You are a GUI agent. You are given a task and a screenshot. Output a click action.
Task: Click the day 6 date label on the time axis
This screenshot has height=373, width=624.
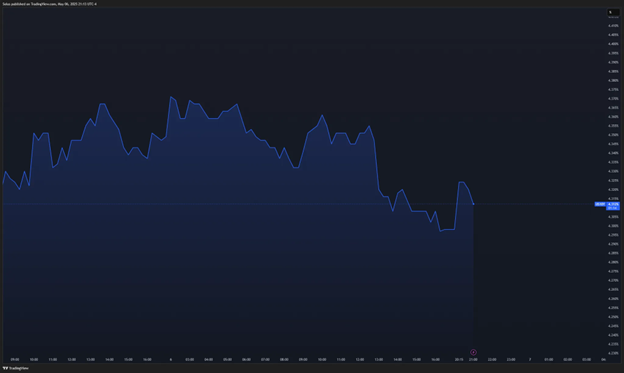click(x=171, y=359)
